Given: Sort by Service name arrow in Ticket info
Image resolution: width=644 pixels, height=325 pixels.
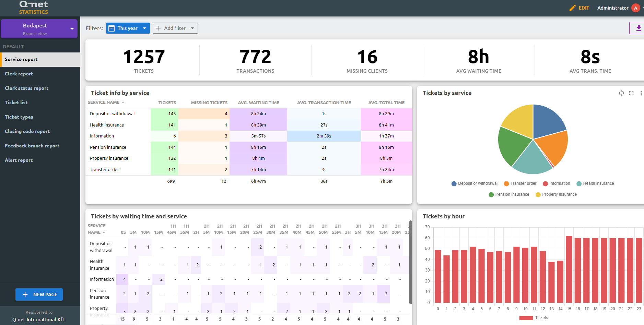Looking at the screenshot, I should (123, 102).
